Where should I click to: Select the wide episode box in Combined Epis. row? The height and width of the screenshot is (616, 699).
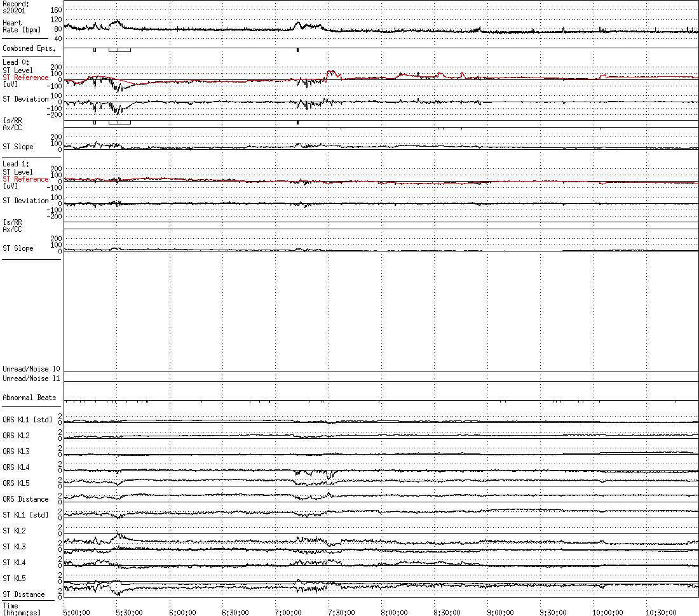(119, 50)
